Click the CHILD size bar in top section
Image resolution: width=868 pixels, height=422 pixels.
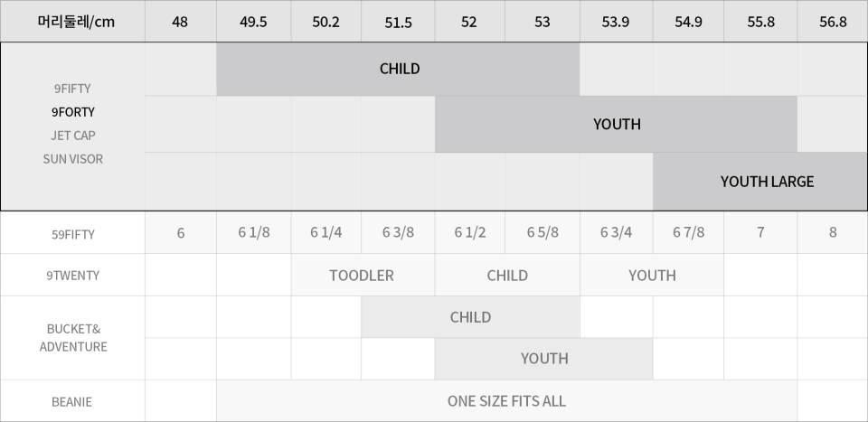(x=398, y=69)
